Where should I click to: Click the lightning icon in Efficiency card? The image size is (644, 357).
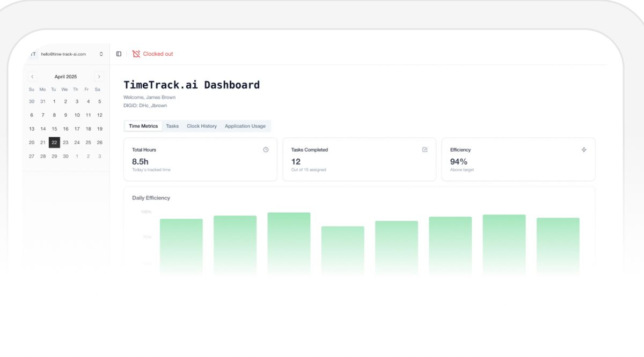(584, 150)
